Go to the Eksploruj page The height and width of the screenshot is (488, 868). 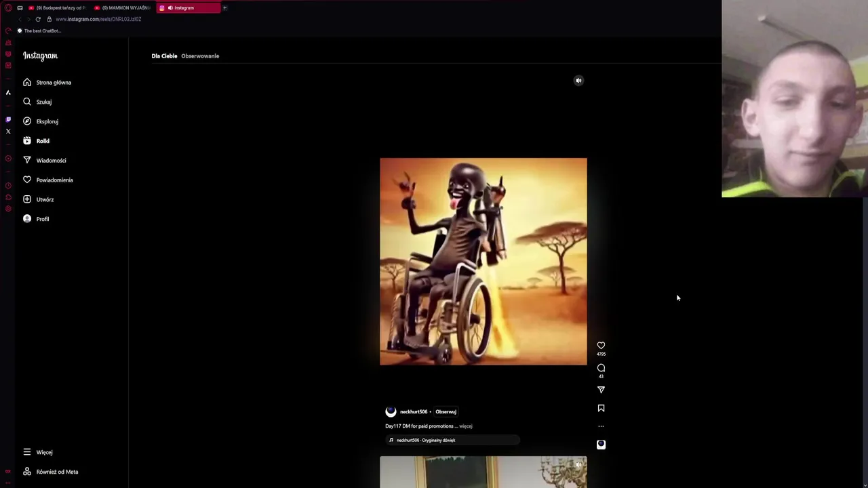41,121
